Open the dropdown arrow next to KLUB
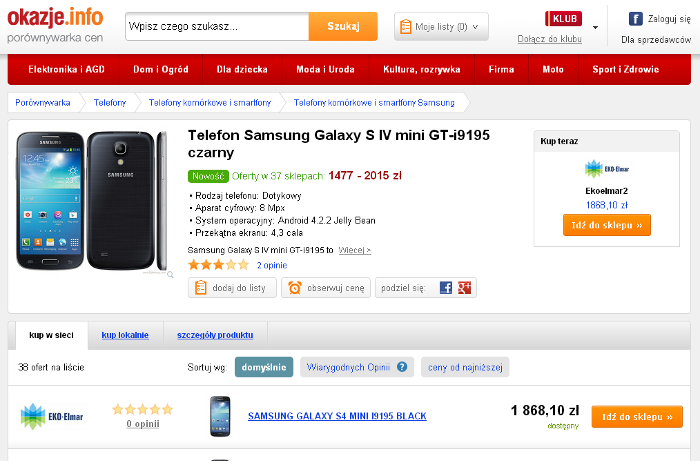700x467 pixels. 596,27
